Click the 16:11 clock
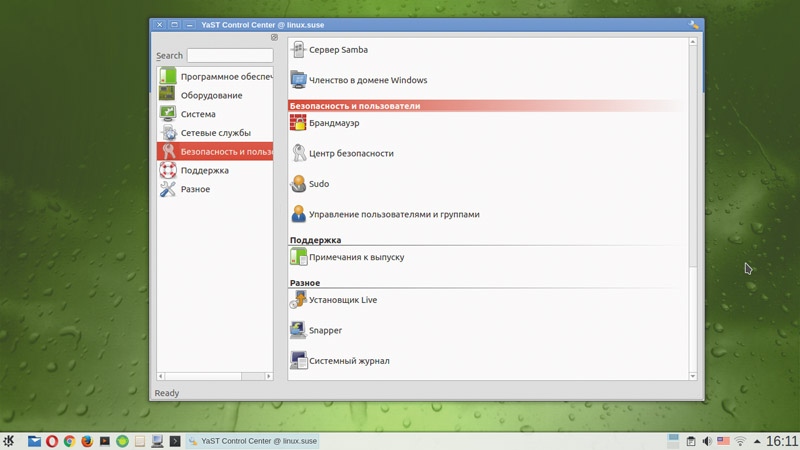This screenshot has height=450, width=800. (781, 441)
